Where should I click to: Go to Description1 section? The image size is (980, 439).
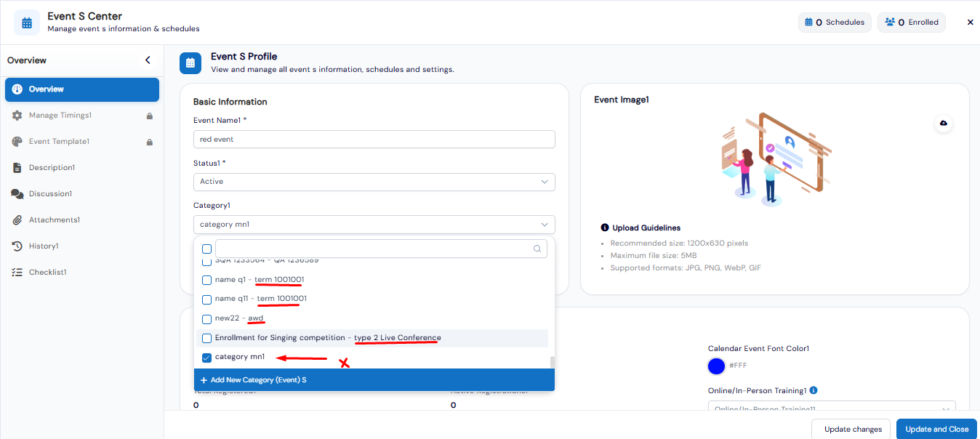coord(82,168)
